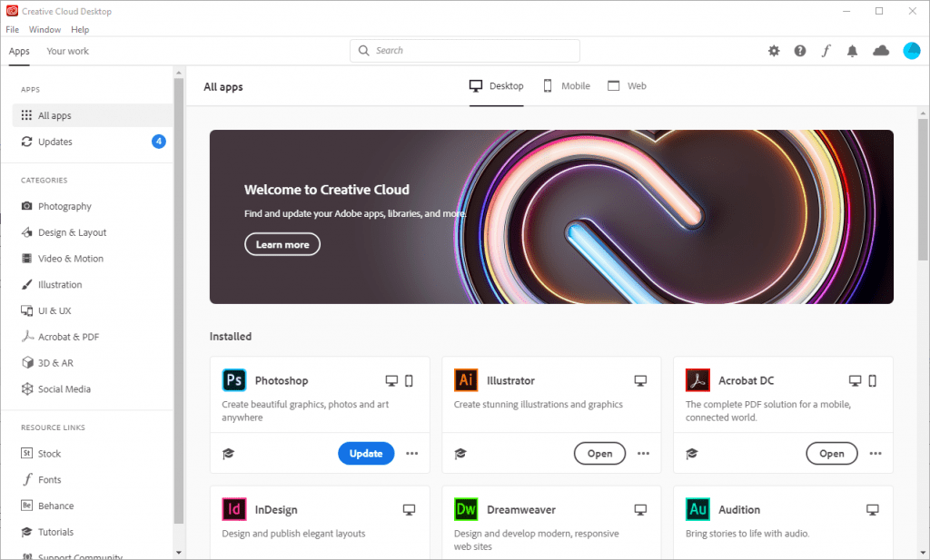The image size is (930, 560).
Task: Click Acrobat DC's desktop platform icon
Action: 855,380
